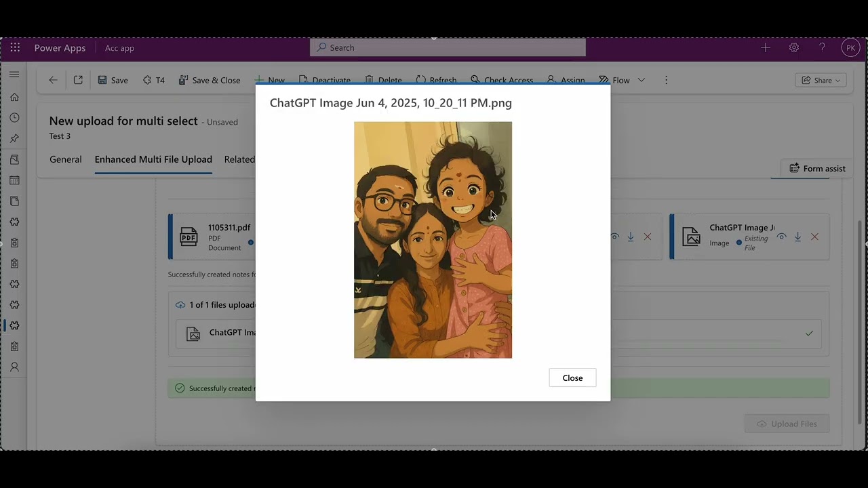Open the Share dropdown button
This screenshot has width=868, height=488.
pyautogui.click(x=821, y=80)
